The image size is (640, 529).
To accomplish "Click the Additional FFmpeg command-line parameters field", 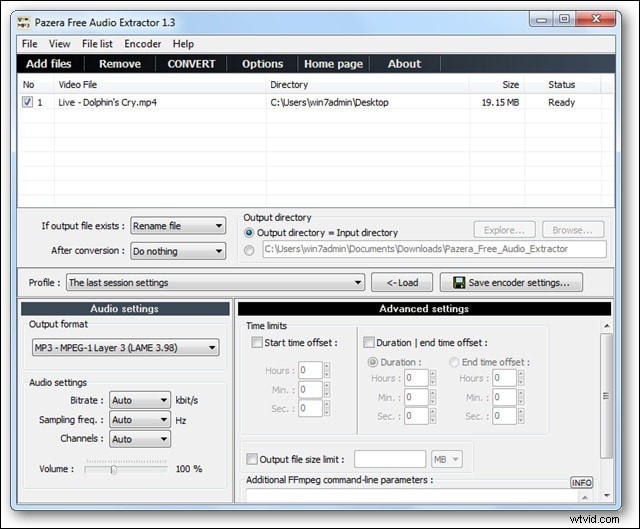I will [420, 494].
